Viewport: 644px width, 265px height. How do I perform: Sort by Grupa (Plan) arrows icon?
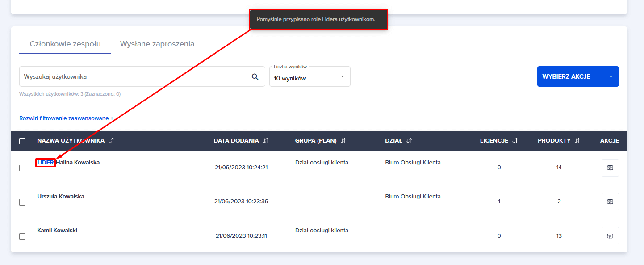coord(343,141)
